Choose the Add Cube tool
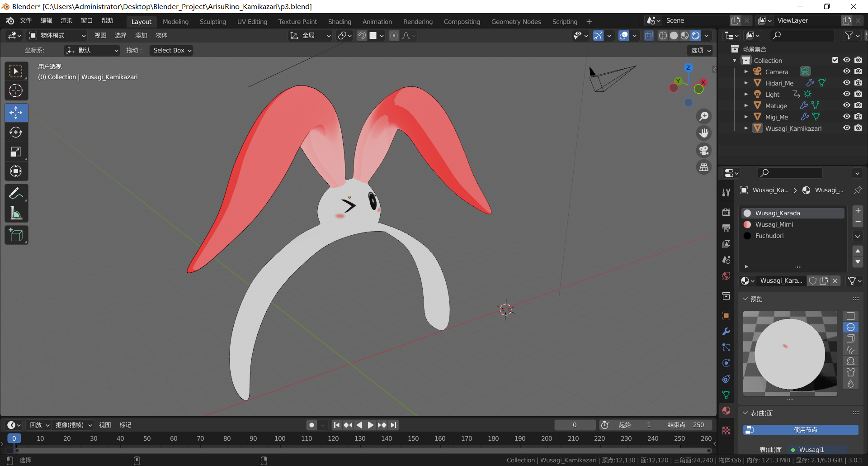Image resolution: width=868 pixels, height=466 pixels. tap(16, 235)
